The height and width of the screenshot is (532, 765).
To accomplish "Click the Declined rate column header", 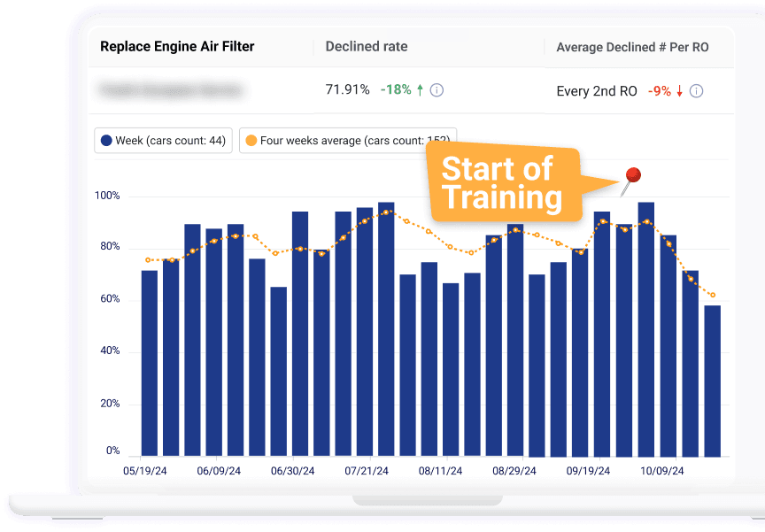I will (367, 47).
